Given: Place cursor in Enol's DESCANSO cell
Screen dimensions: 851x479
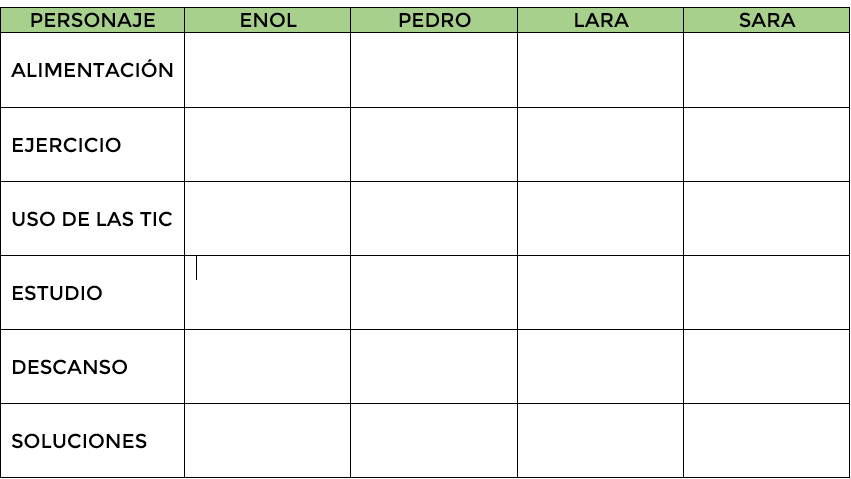Looking at the screenshot, I should 267,367.
